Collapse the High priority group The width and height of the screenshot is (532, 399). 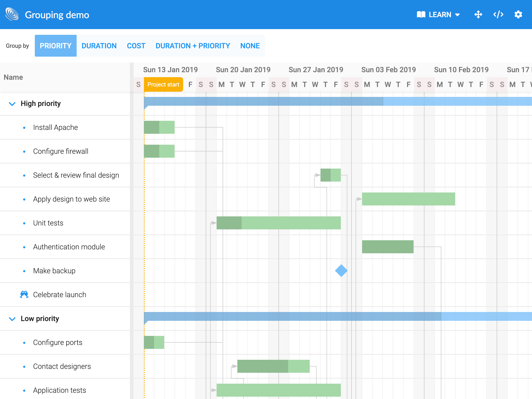(12, 103)
